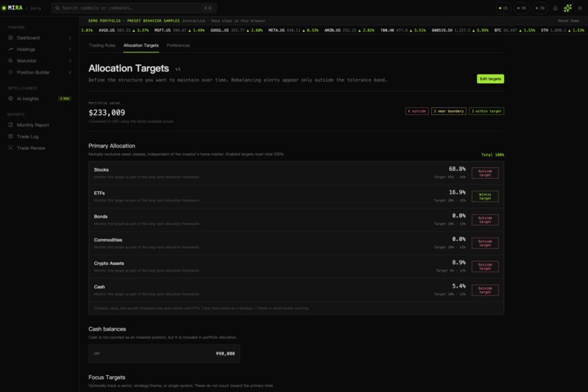Open the green AI sparkle assistant icon

click(x=568, y=8)
